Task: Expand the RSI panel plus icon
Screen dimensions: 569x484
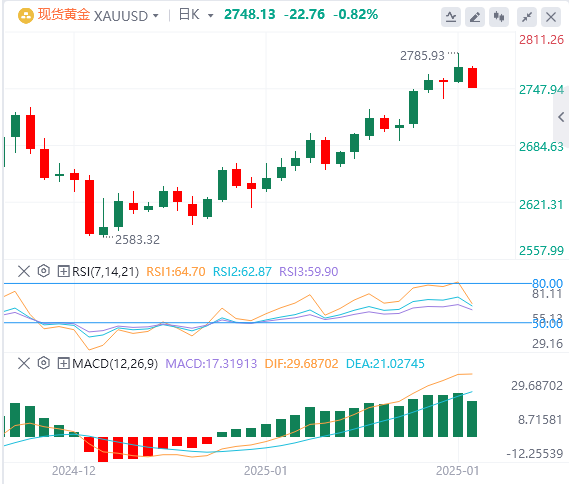Action: 64,271
